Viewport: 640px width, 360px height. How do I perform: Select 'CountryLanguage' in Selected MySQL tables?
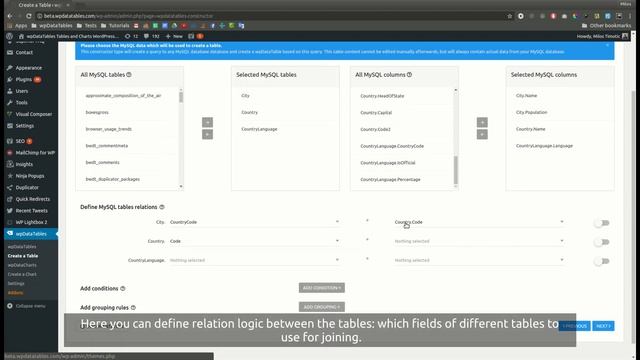pyautogui.click(x=259, y=129)
